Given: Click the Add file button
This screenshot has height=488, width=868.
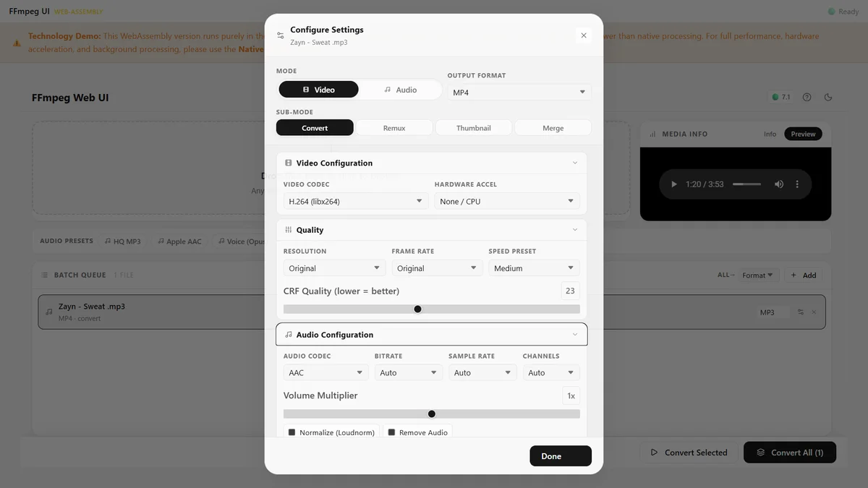Looking at the screenshot, I should 803,275.
